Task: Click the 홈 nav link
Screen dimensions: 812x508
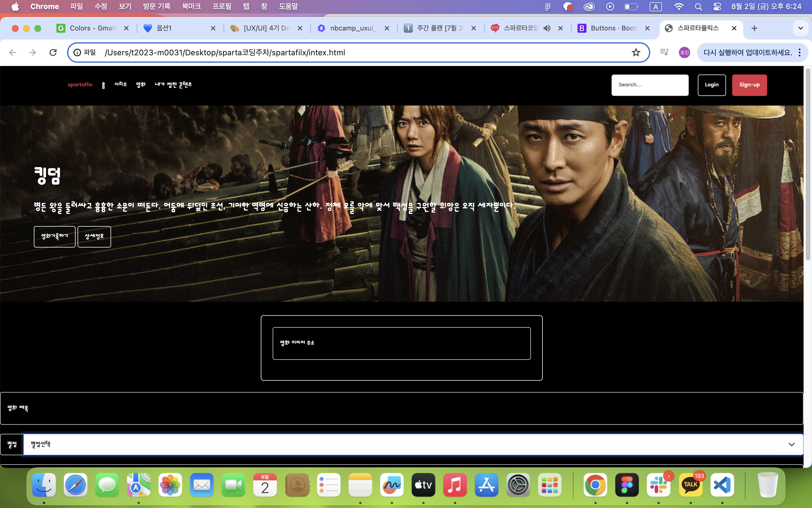Action: click(103, 85)
